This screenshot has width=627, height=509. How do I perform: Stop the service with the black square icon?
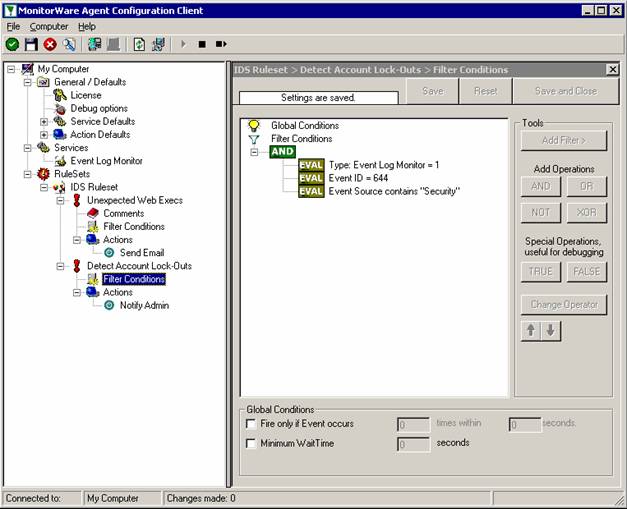click(202, 44)
